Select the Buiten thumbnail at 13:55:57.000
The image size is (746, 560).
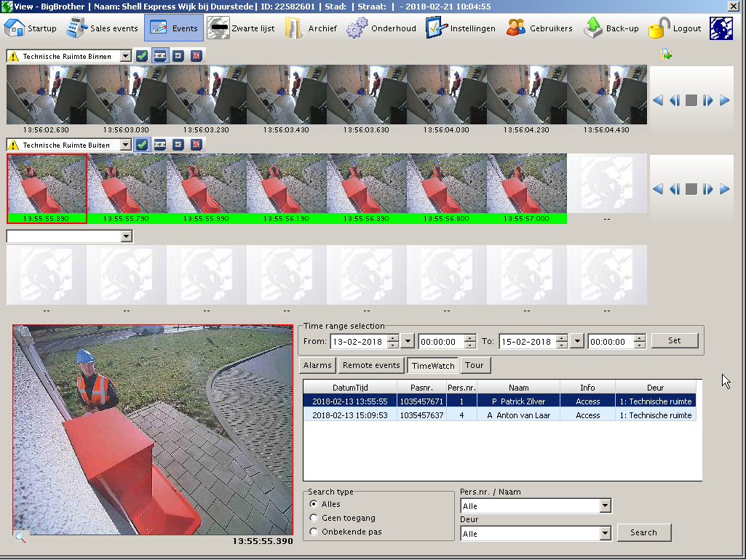[x=527, y=183]
